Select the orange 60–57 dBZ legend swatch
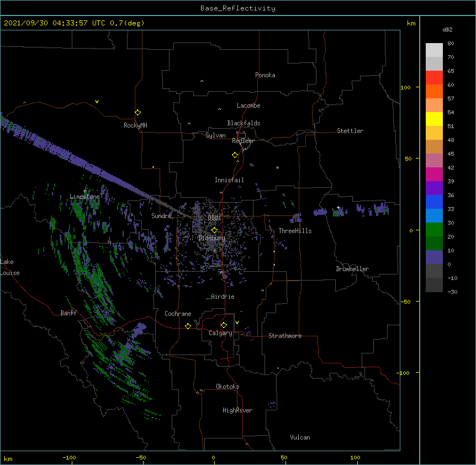This screenshot has width=476, height=465. pyautogui.click(x=434, y=91)
